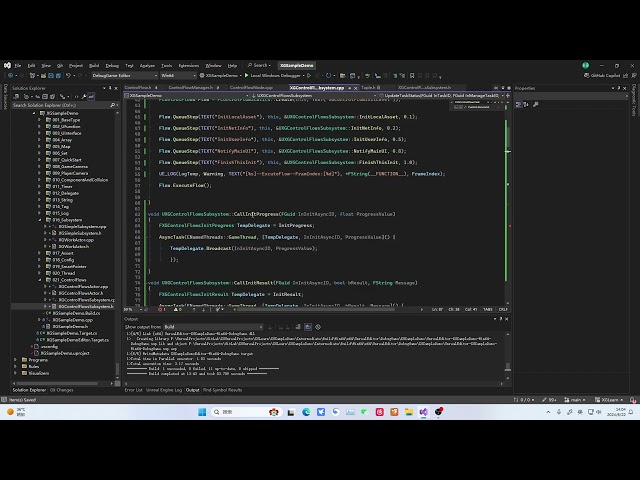Click the Undo toolbar icon
This screenshot has height=480, width=640.
[x=68, y=76]
